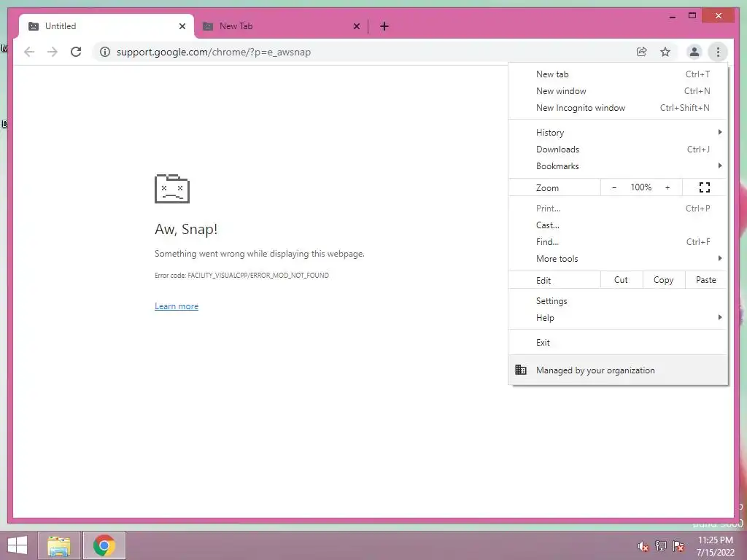
Task: Expand the History submenu
Action: point(618,133)
